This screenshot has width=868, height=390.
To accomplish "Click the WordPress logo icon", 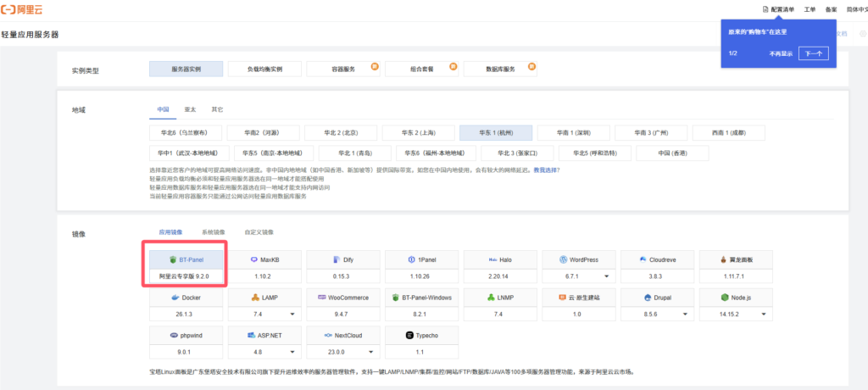I will pos(564,259).
